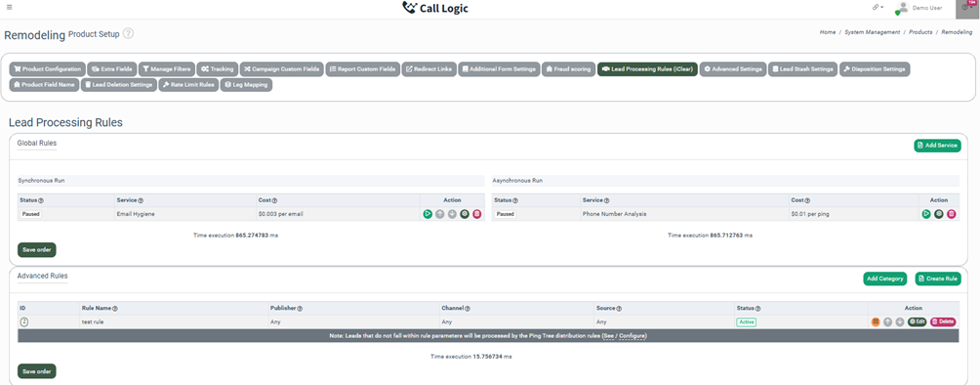Delete the Phone Number Analysis service
Image resolution: width=980 pixels, height=385 pixels.
tap(952, 213)
